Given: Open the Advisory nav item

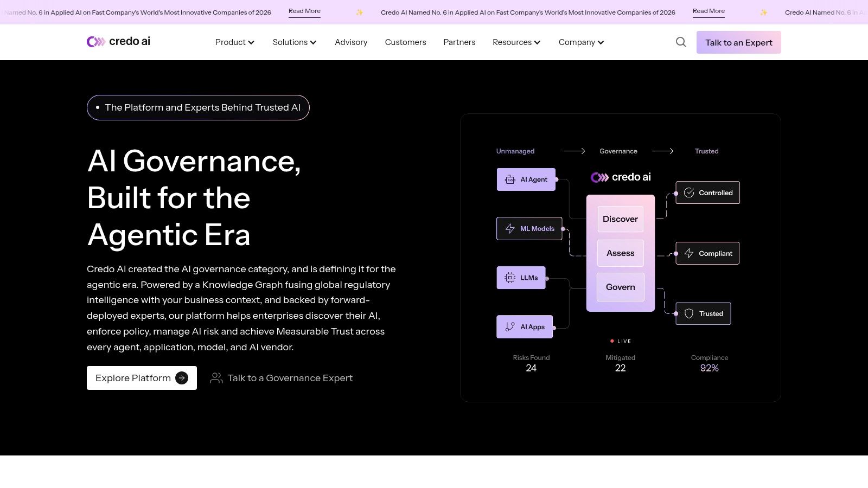Looking at the screenshot, I should coord(351,42).
